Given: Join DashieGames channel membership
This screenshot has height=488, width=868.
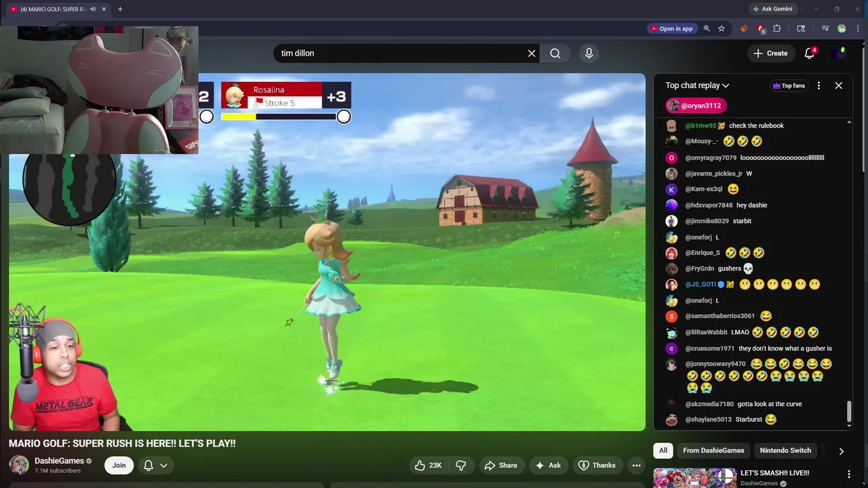Looking at the screenshot, I should [119, 465].
